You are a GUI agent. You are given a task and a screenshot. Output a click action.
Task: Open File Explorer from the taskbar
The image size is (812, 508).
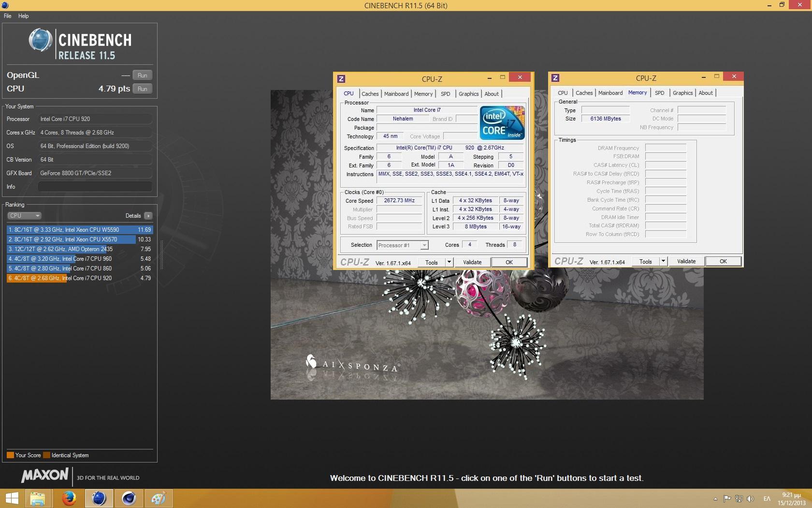click(x=38, y=498)
